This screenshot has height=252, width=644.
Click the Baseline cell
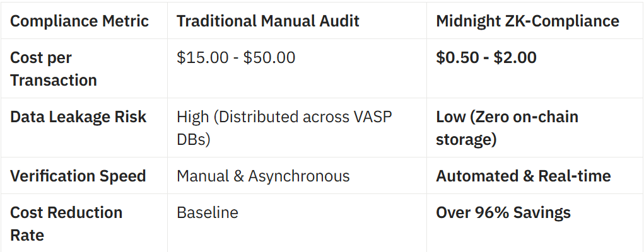(208, 212)
